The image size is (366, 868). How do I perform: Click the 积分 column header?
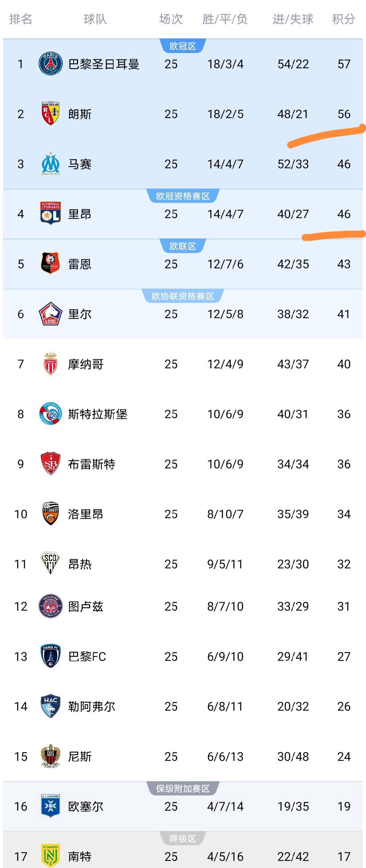coord(343,19)
